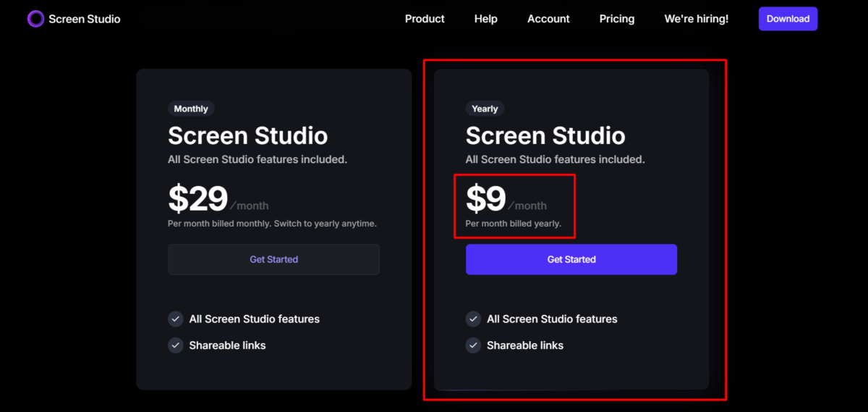This screenshot has height=412, width=868.
Task: Click Get Started on the Yearly plan
Action: point(571,259)
